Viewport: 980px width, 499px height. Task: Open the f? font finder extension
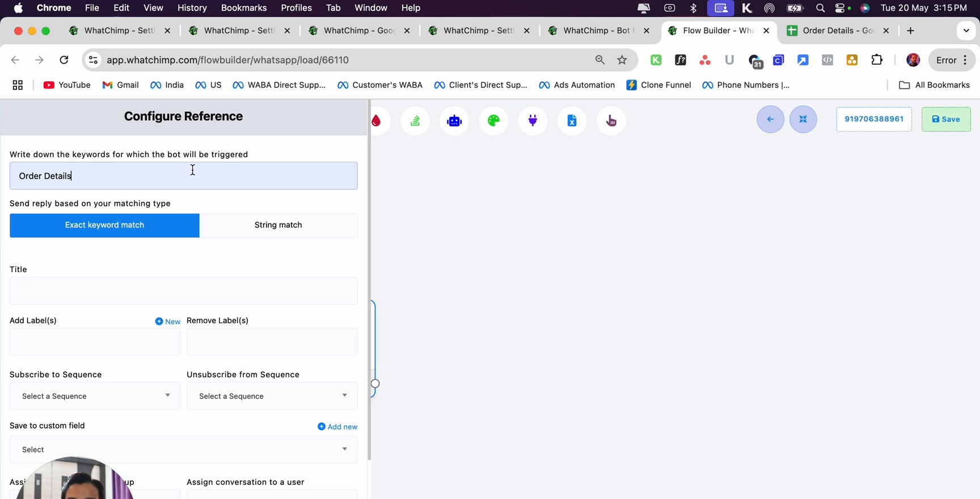tap(681, 60)
